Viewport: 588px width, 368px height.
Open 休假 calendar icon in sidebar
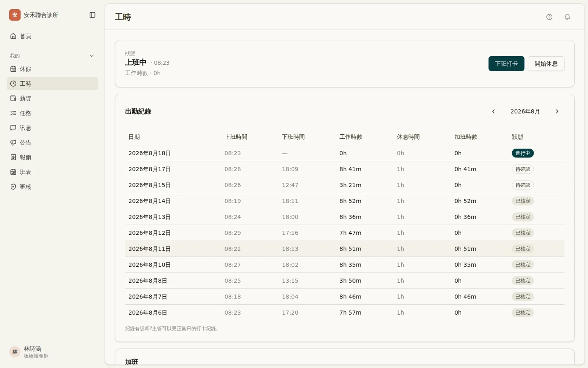[13, 69]
